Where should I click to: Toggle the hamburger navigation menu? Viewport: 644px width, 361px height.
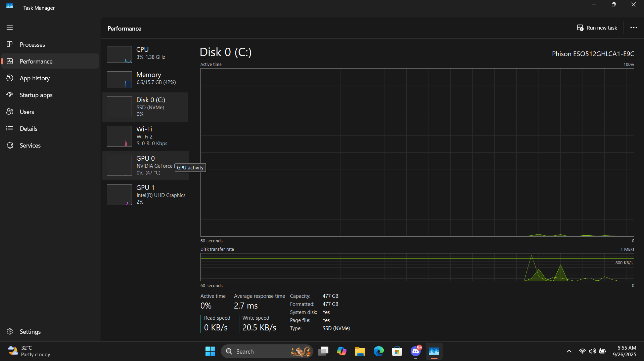(10, 28)
